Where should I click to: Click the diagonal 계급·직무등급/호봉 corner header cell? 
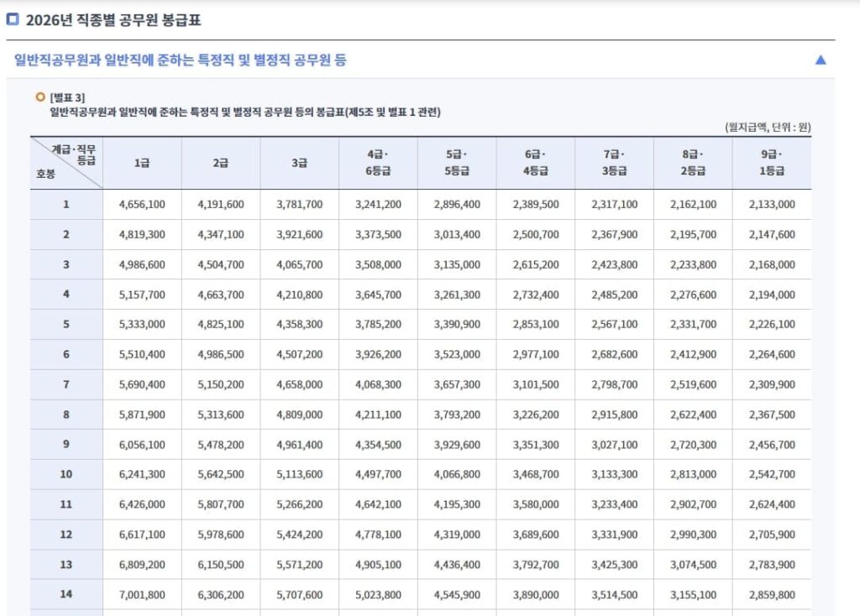(66, 163)
